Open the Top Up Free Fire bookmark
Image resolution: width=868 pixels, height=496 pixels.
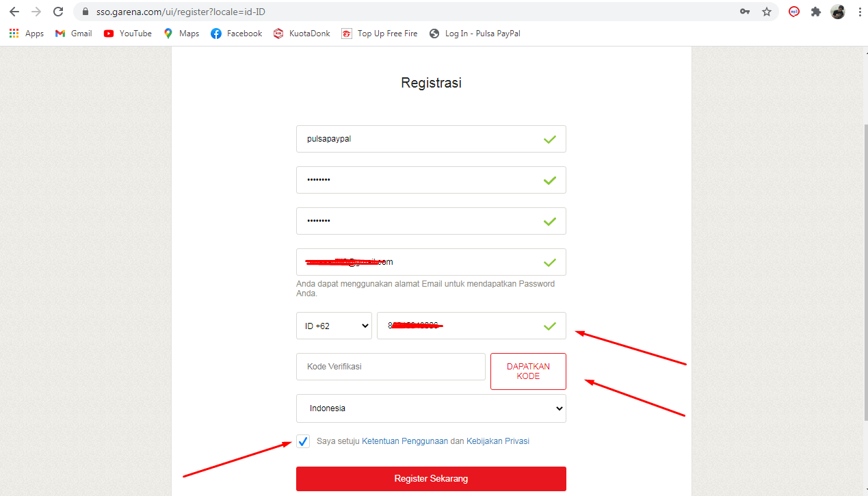tap(379, 34)
